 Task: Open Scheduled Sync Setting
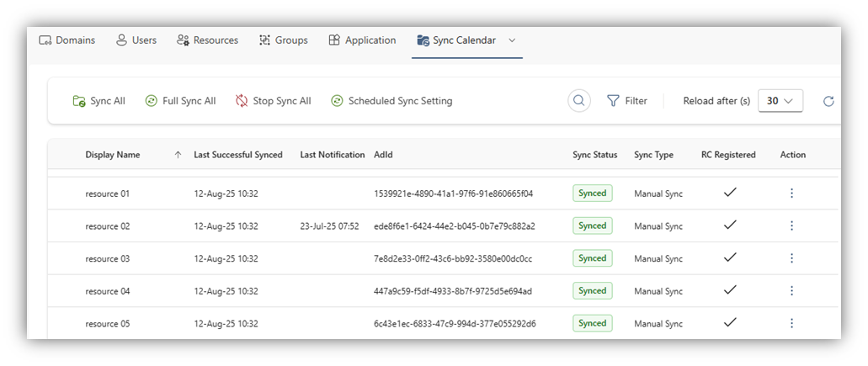[x=392, y=101]
